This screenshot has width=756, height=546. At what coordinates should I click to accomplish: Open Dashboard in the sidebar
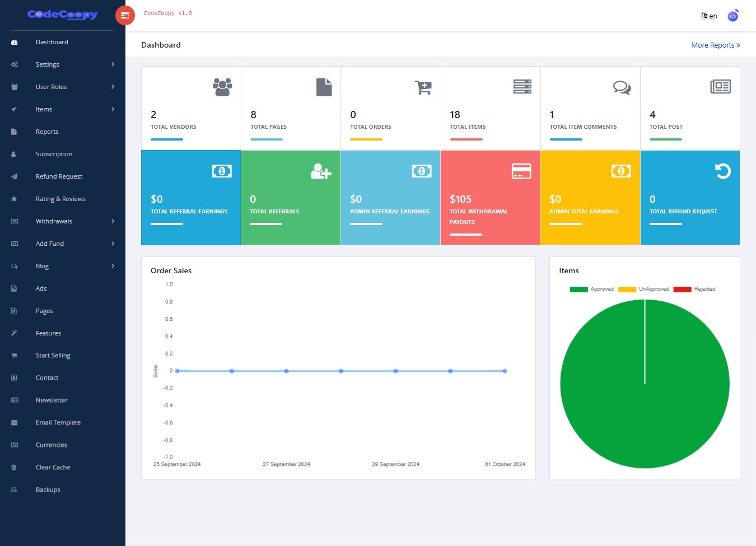click(x=63, y=42)
